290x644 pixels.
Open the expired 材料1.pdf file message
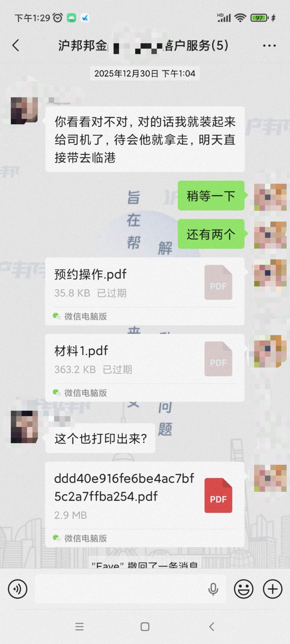tap(145, 368)
